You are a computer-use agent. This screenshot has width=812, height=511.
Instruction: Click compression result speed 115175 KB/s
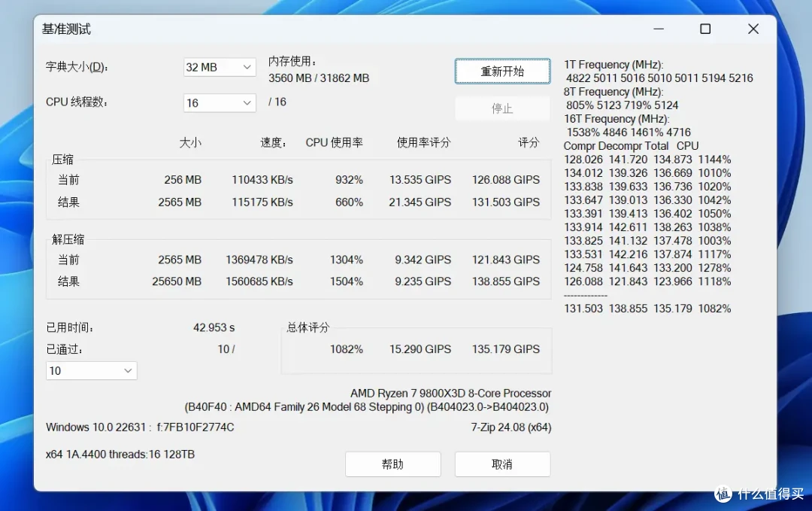[x=262, y=202]
